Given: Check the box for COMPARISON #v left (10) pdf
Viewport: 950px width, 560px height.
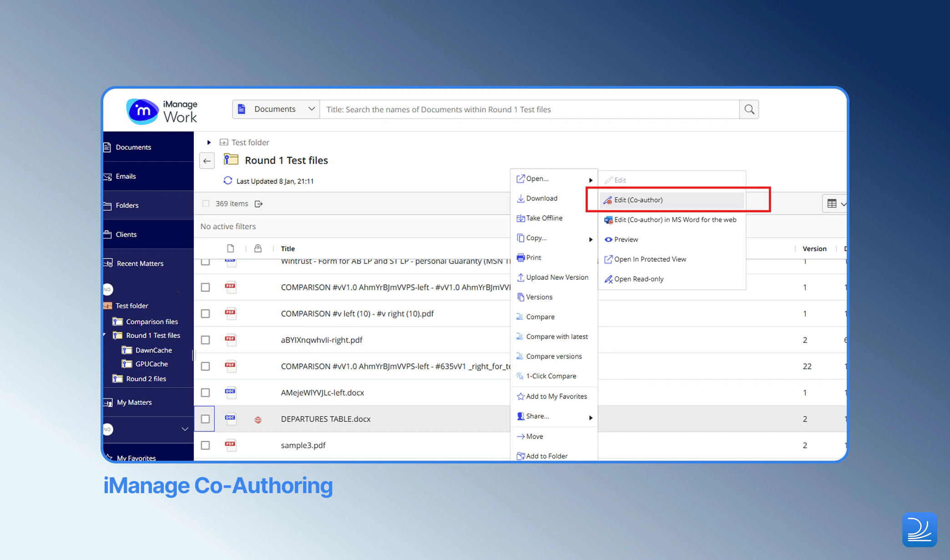Looking at the screenshot, I should point(205,314).
